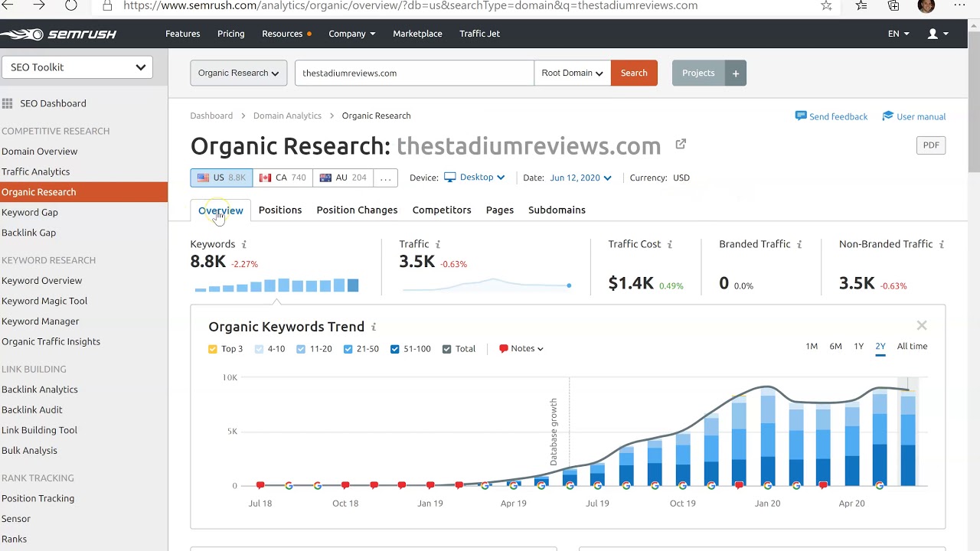Open the user account icon menu
The height and width of the screenshot is (551, 980).
coord(937,34)
